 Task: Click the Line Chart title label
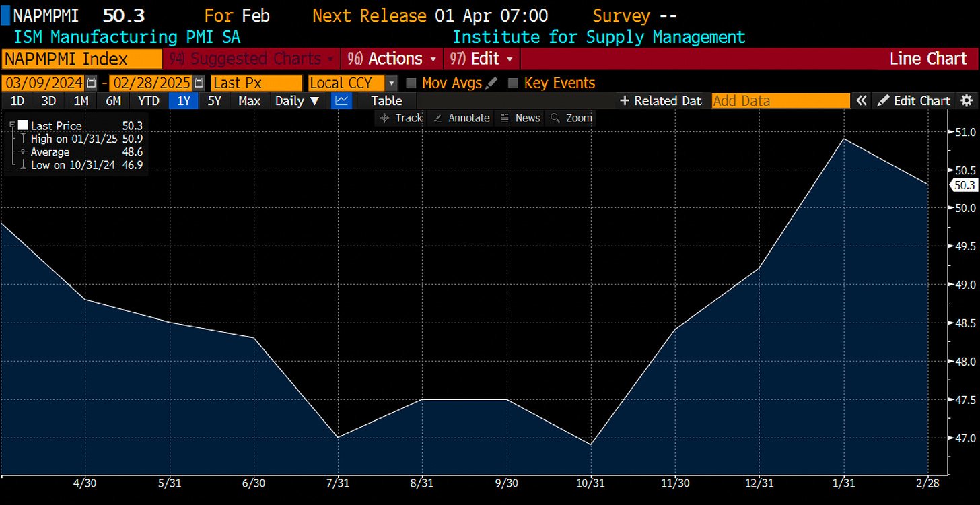(928, 59)
